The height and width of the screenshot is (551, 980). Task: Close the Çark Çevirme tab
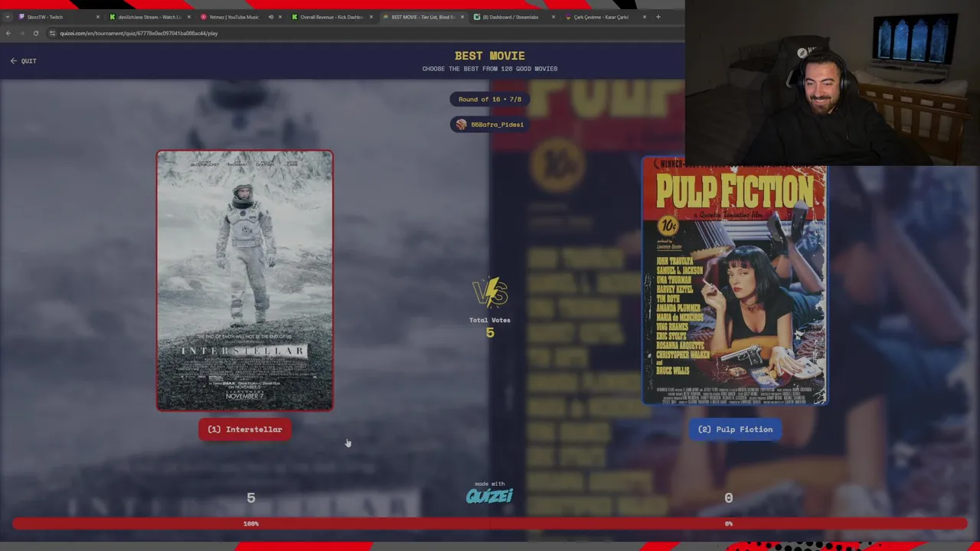point(644,17)
